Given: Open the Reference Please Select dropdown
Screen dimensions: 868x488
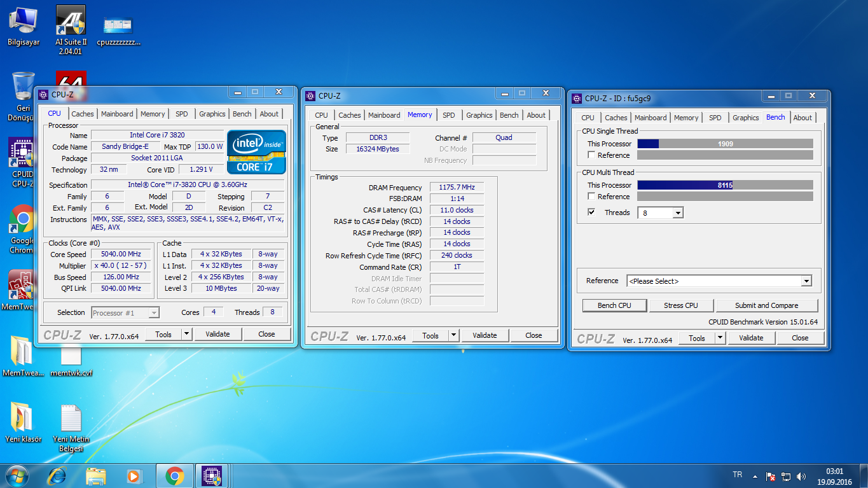Looking at the screenshot, I should (806, 281).
